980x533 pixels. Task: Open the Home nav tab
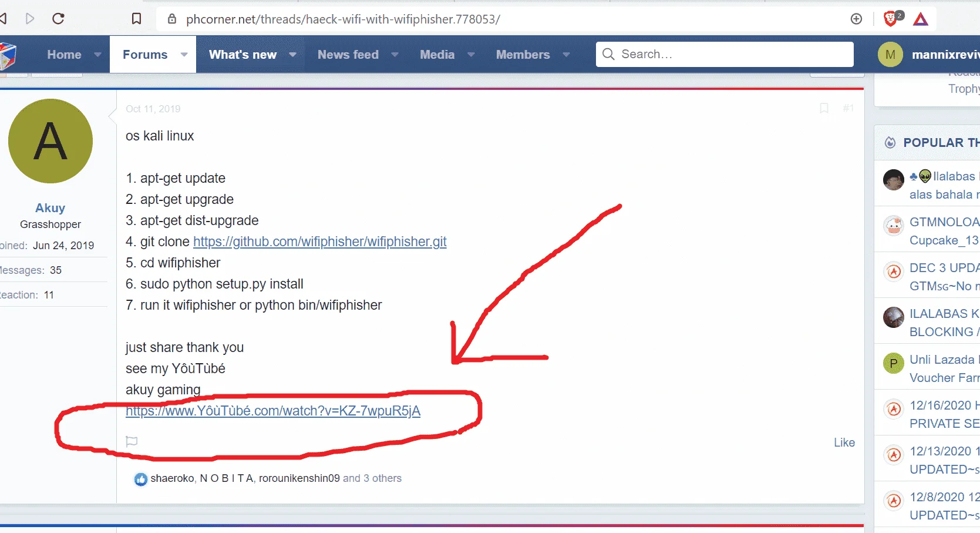(x=64, y=55)
